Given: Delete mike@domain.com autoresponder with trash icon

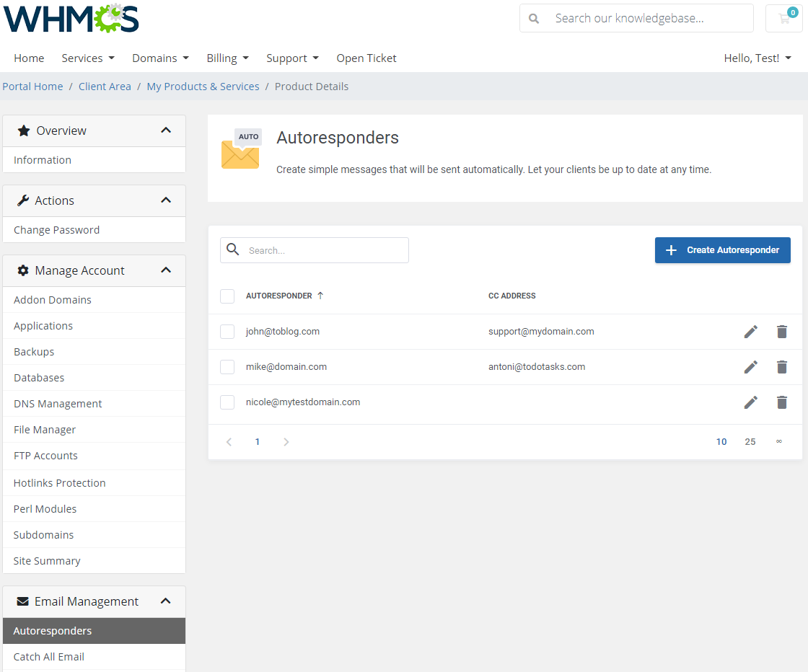Looking at the screenshot, I should pos(782,367).
